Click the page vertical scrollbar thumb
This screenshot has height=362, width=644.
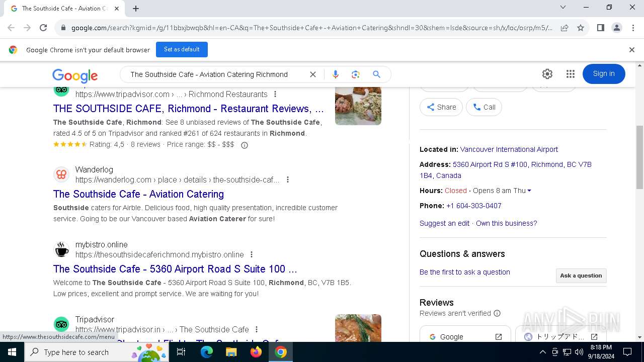640,157
